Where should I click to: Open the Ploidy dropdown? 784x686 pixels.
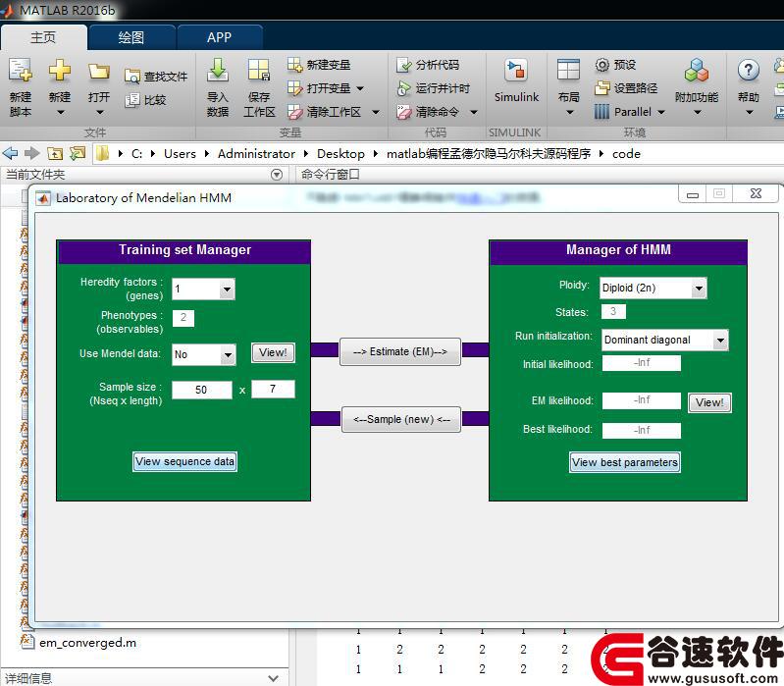pos(699,288)
